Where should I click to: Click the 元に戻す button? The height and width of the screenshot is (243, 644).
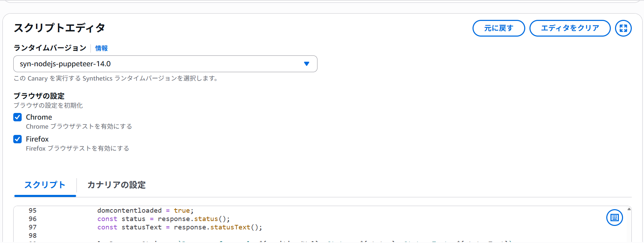pos(498,28)
